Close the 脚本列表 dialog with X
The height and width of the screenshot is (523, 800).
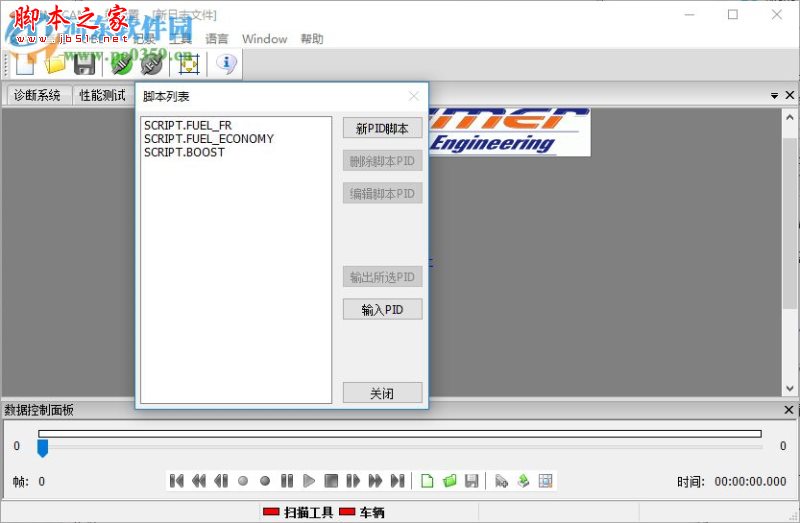[x=414, y=96]
